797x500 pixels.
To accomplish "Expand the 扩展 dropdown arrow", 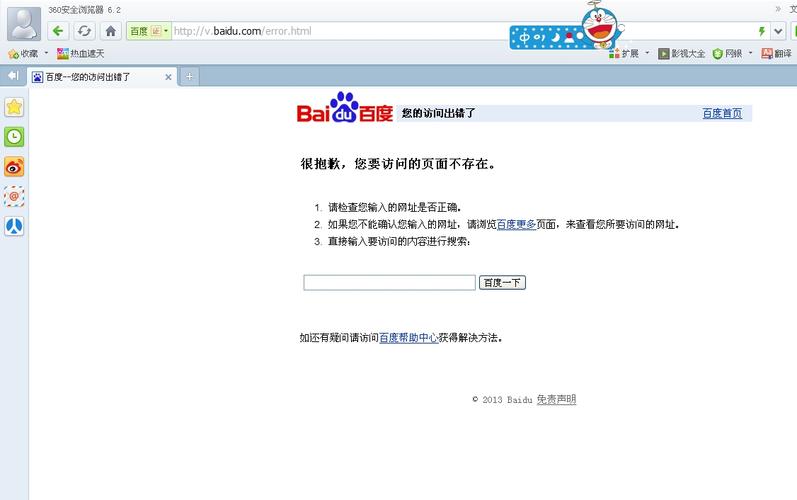I will pyautogui.click(x=647, y=53).
